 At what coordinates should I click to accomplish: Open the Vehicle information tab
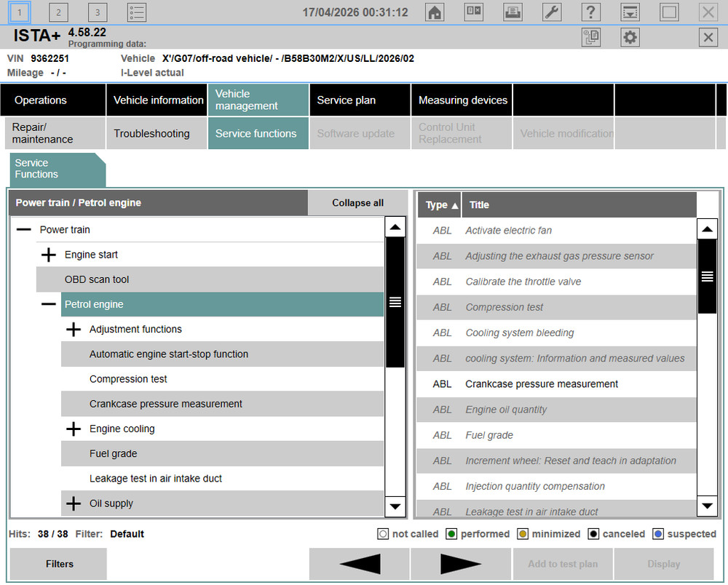[158, 100]
